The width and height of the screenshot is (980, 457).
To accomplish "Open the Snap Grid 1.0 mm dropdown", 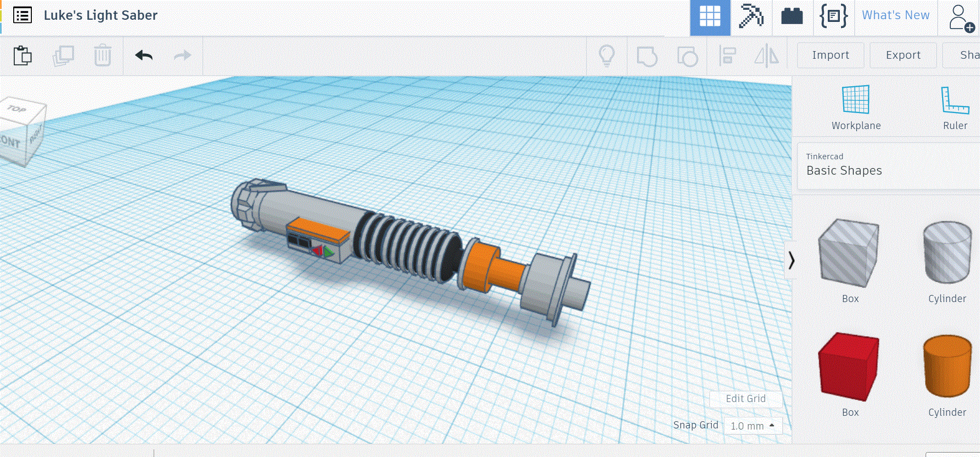I will click(752, 426).
